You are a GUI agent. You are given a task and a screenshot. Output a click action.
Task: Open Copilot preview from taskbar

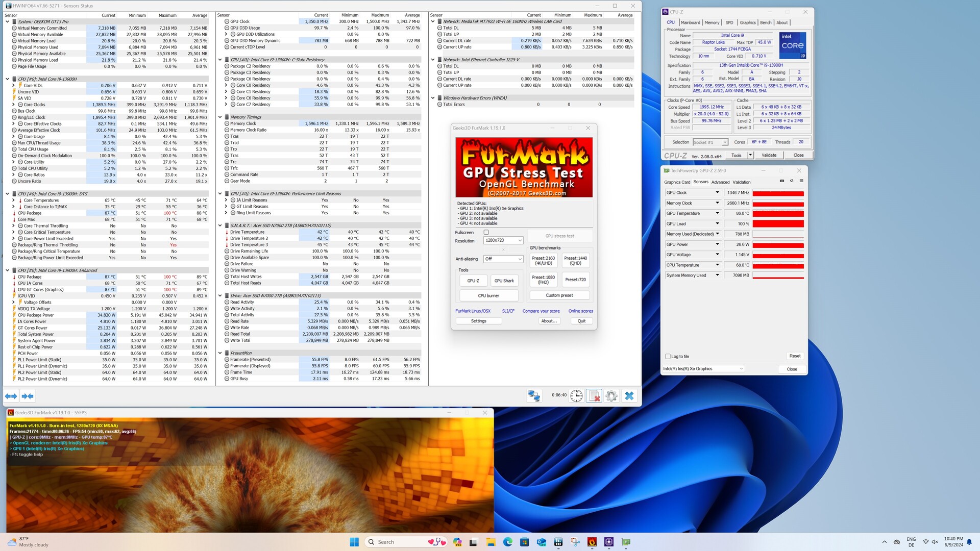[x=457, y=542]
